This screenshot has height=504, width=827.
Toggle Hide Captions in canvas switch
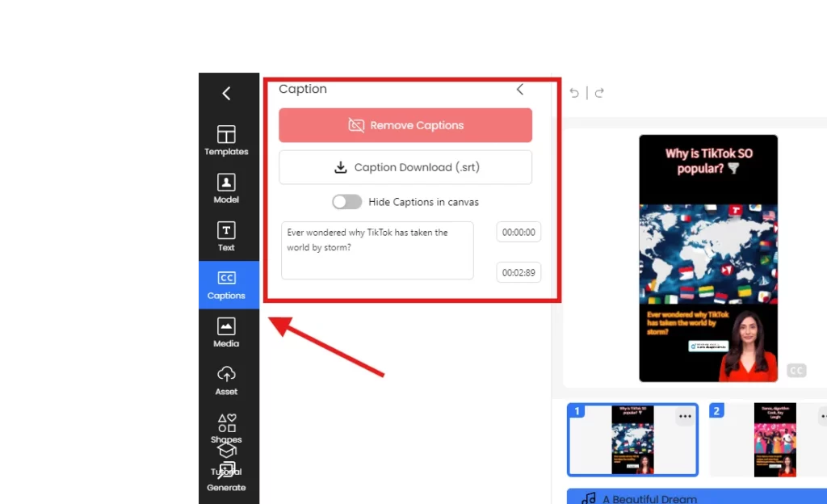(x=346, y=202)
